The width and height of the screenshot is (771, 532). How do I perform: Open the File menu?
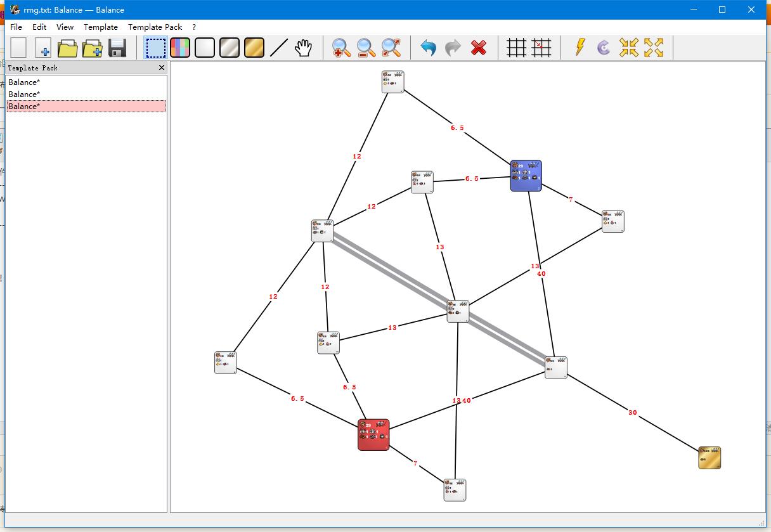[16, 27]
